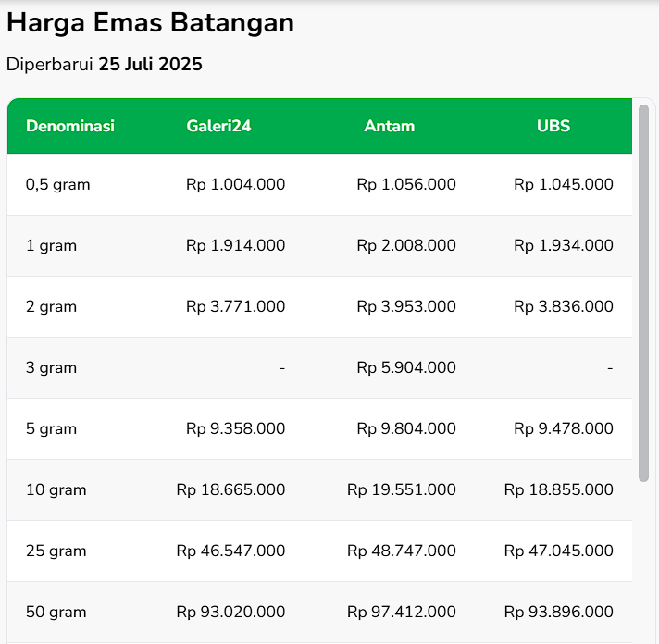Image resolution: width=659 pixels, height=644 pixels.
Task: Click the Antam column header
Action: coord(390,126)
